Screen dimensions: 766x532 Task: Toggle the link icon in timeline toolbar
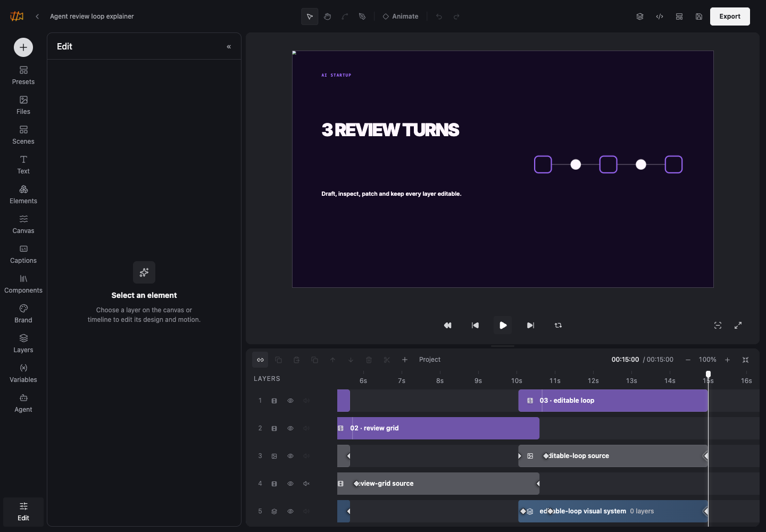click(x=261, y=360)
